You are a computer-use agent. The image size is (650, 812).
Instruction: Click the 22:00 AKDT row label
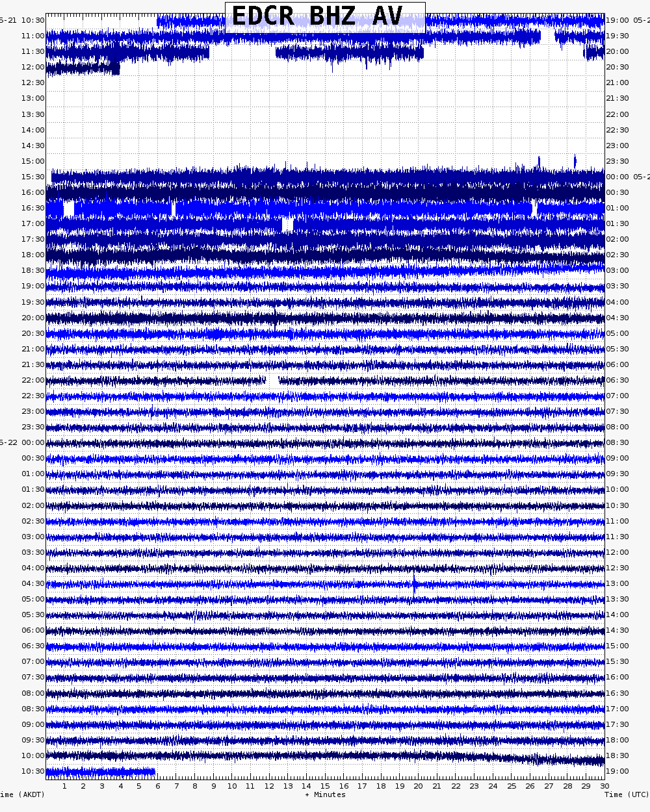[x=32, y=381]
